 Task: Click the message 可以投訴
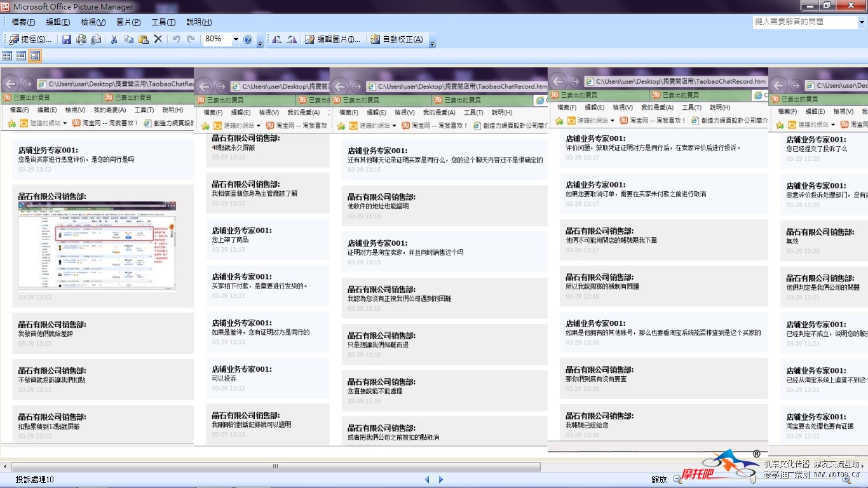point(224,378)
